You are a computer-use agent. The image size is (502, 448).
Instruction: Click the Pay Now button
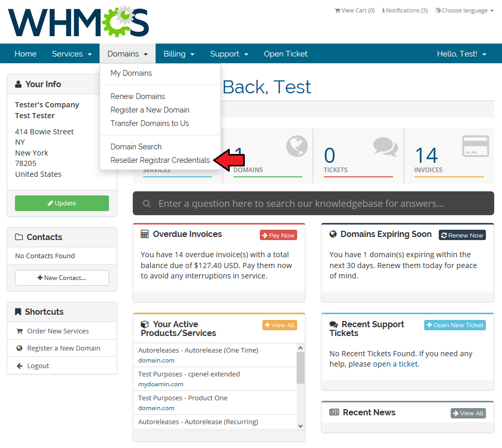pyautogui.click(x=278, y=235)
